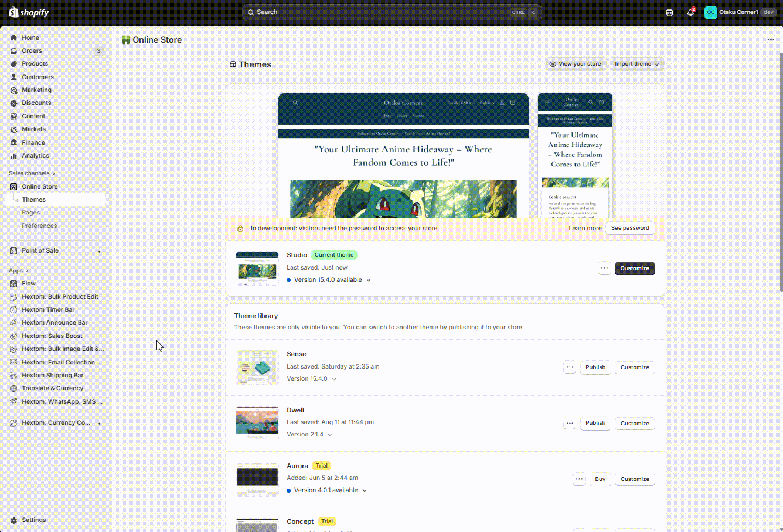783x532 pixels.
Task: Click the Hextom: Bulk Product Edit icon
Action: (x=13, y=296)
